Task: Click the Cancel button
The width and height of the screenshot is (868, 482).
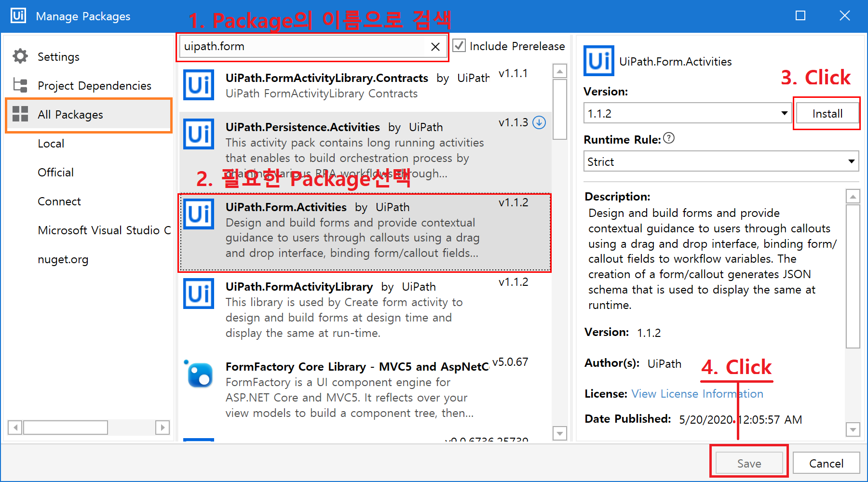Action: click(826, 463)
